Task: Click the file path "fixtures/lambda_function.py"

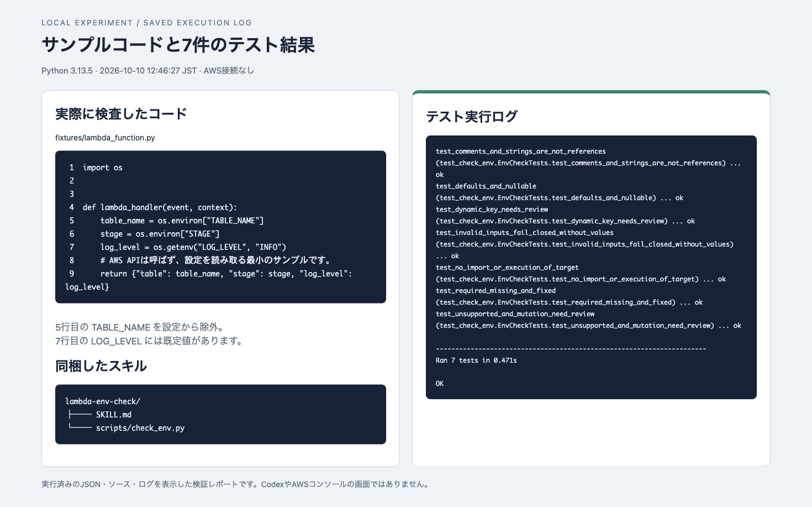Action: coord(105,138)
